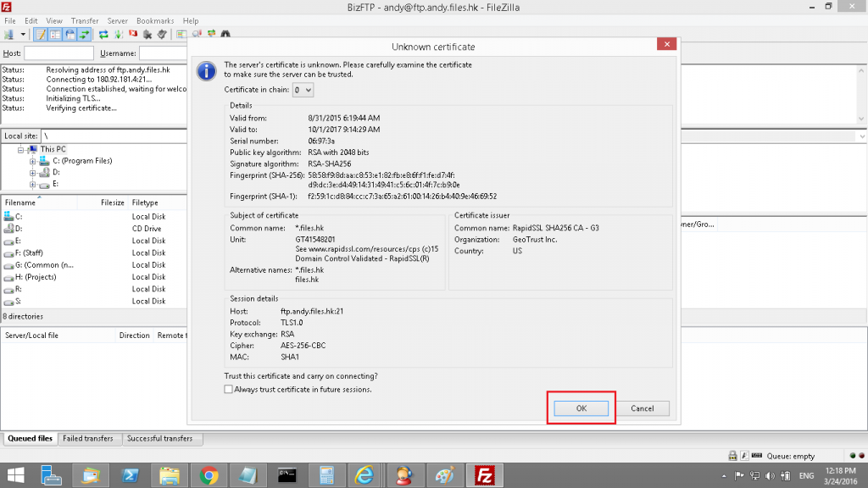Screen dimensions: 868x488
Task: Click the Host input field
Action: pyautogui.click(x=58, y=53)
